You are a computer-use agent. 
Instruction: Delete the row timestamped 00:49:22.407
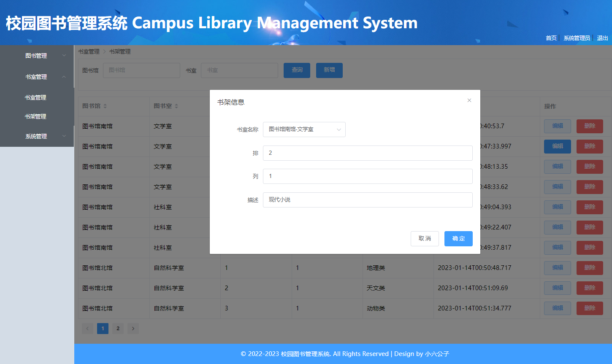[x=590, y=227]
